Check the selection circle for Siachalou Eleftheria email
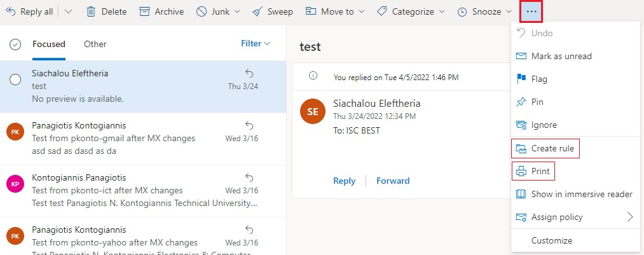The image size is (644, 255). tap(16, 79)
